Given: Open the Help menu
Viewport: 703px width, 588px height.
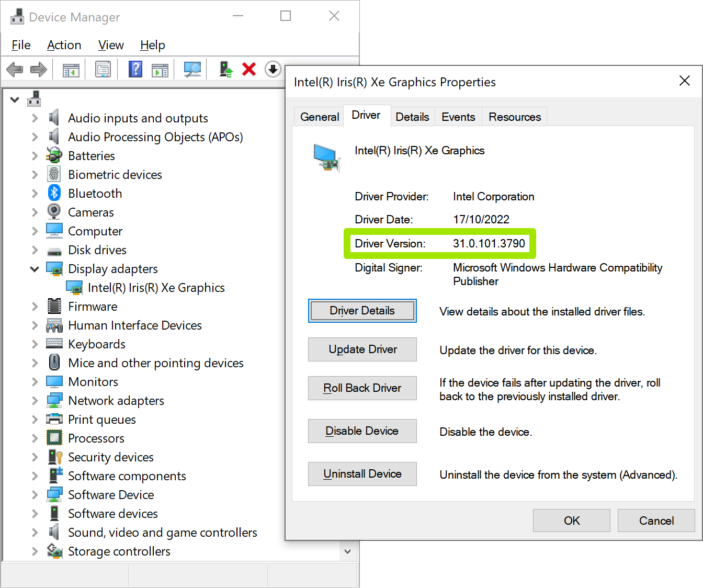Looking at the screenshot, I should point(153,45).
